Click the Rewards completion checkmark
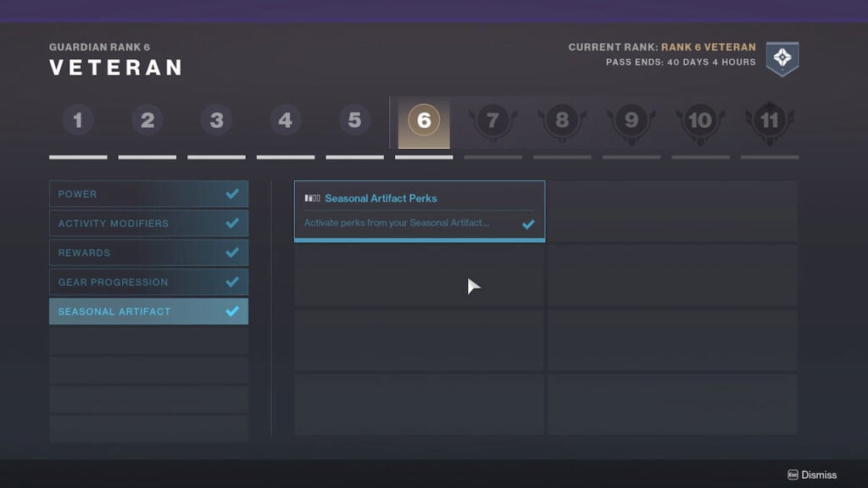Viewport: 868px width, 488px height. click(x=232, y=252)
